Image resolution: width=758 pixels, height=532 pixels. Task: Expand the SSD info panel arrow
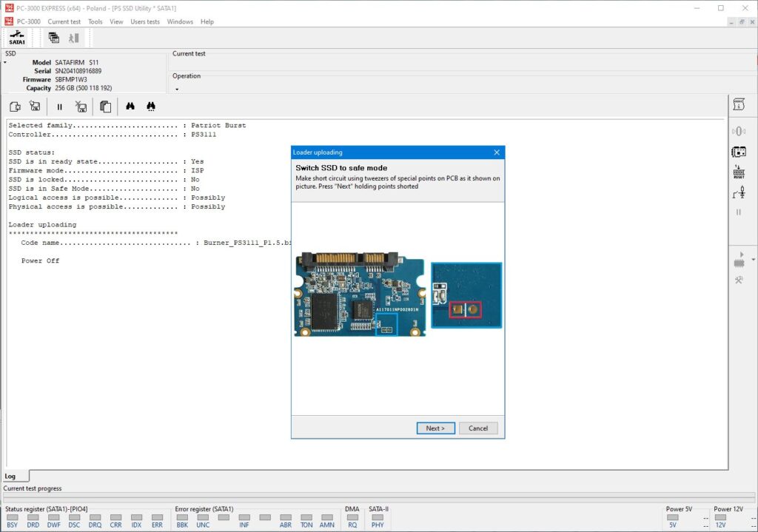click(5, 62)
